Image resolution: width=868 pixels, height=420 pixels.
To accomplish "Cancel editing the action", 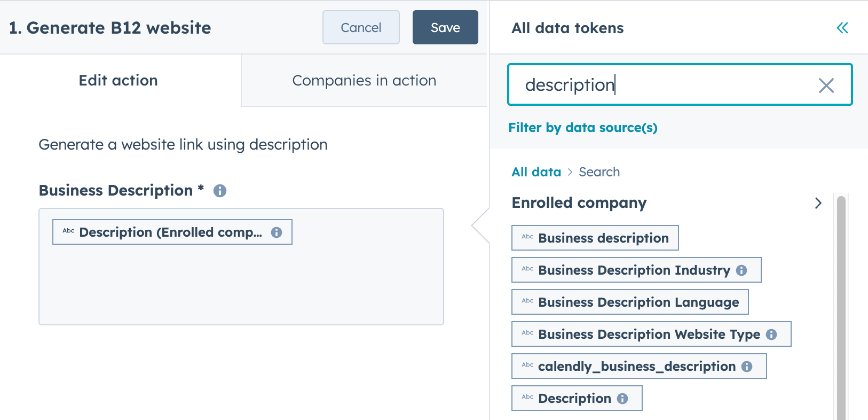I will 361,28.
